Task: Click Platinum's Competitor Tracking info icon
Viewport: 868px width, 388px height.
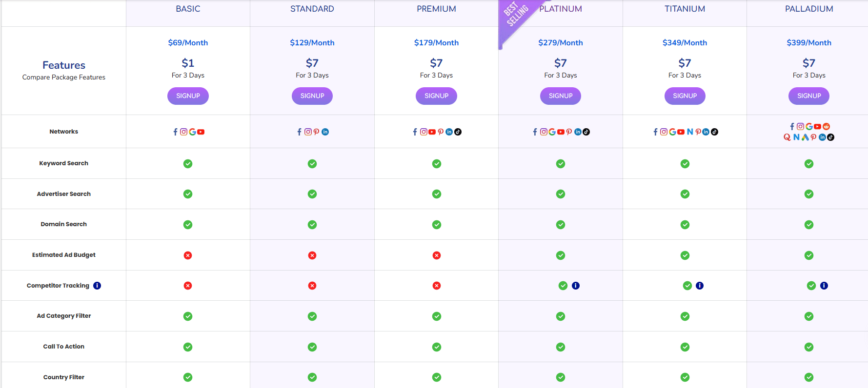Action: point(576,286)
